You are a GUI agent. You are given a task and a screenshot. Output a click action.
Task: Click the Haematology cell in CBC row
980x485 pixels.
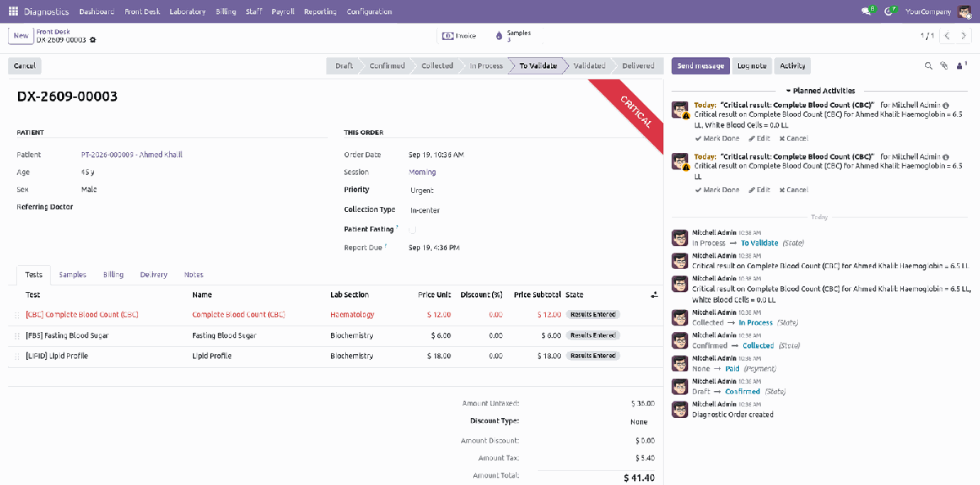(x=352, y=315)
